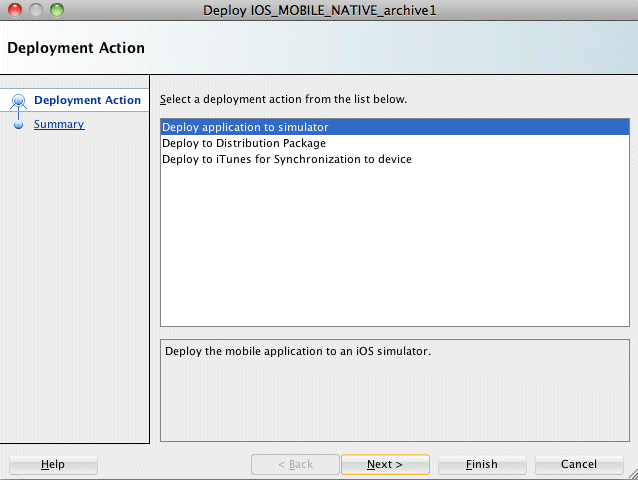The height and width of the screenshot is (480, 638).
Task: Cancel the deployment dialog
Action: click(x=579, y=464)
